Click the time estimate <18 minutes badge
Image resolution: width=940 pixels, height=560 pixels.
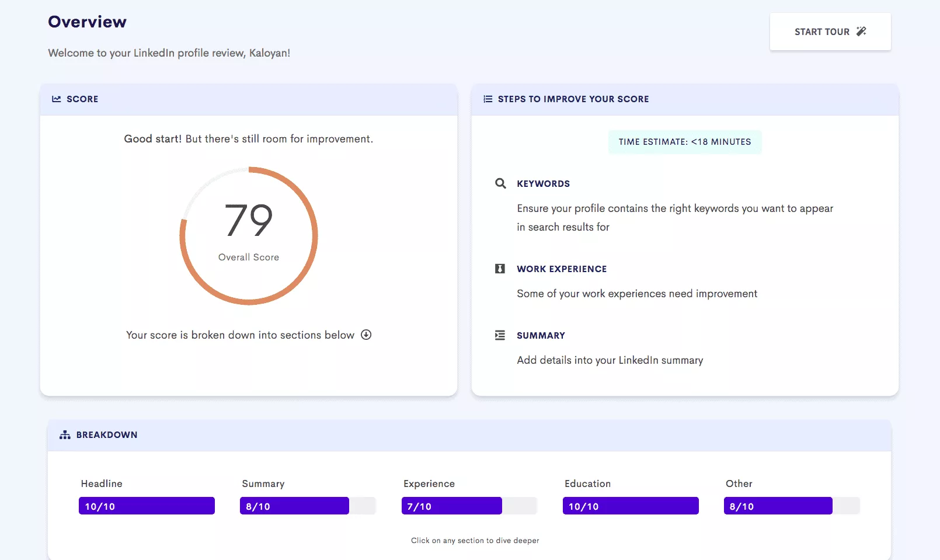point(685,142)
